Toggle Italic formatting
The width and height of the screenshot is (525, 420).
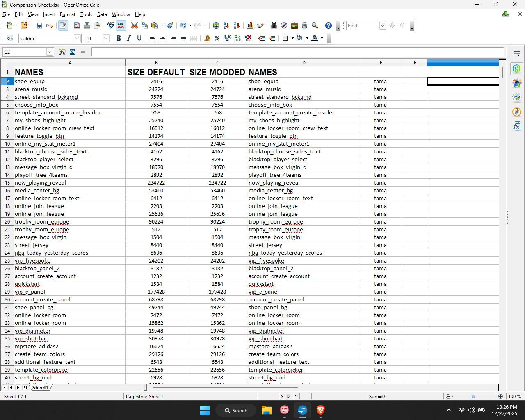tap(129, 38)
